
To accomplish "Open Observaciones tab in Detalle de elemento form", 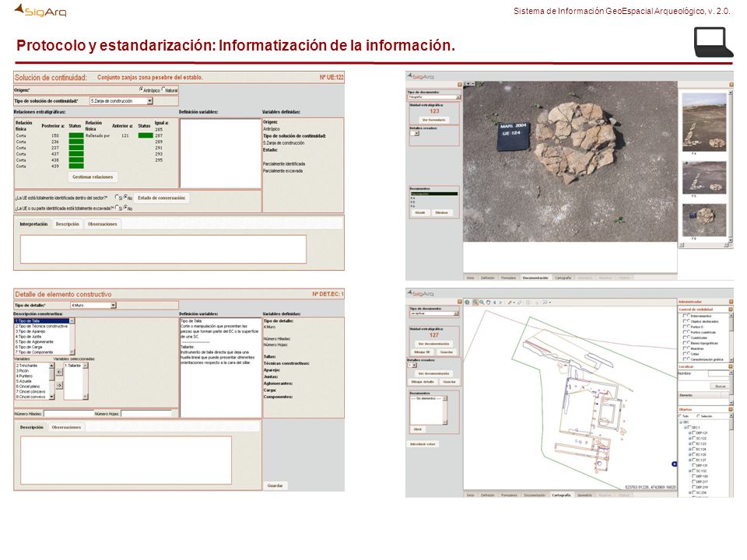I will tap(66, 427).
